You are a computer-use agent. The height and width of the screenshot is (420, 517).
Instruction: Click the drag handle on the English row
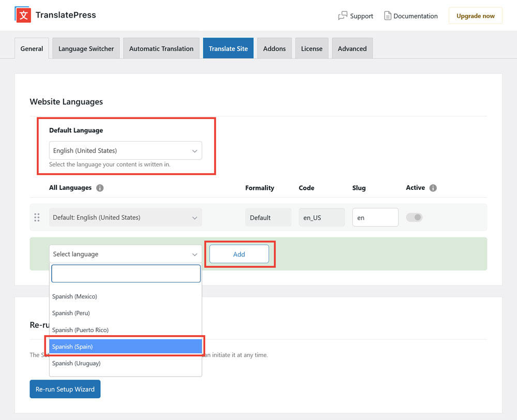coord(37,217)
